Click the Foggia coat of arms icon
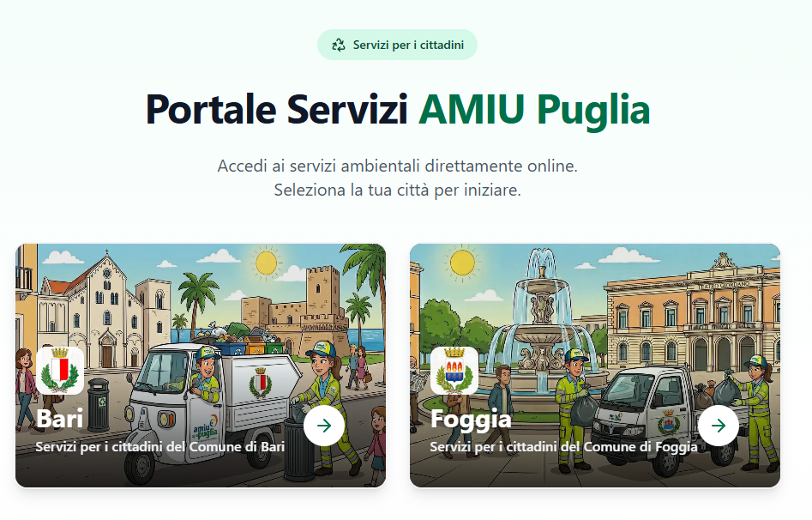The image size is (812, 520). tap(454, 371)
